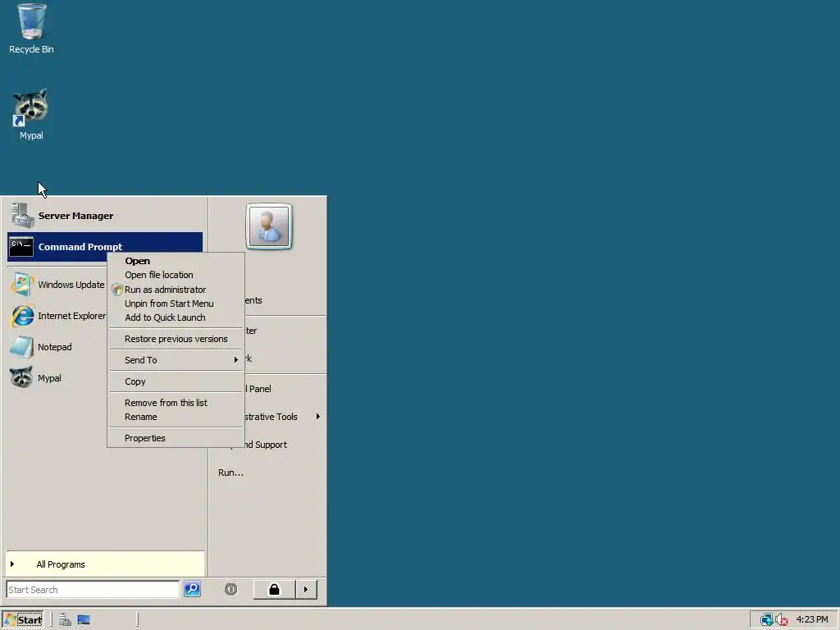Open Notepad from Start menu

point(57,347)
